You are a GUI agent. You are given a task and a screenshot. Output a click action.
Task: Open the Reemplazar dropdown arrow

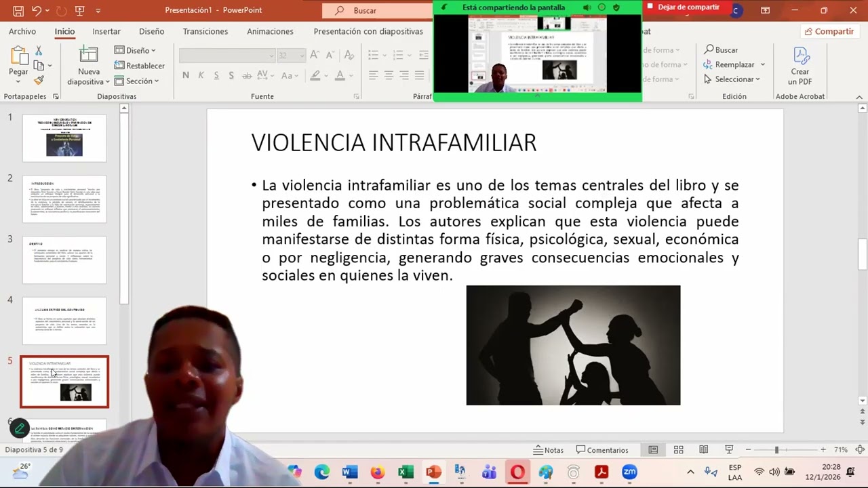763,64
